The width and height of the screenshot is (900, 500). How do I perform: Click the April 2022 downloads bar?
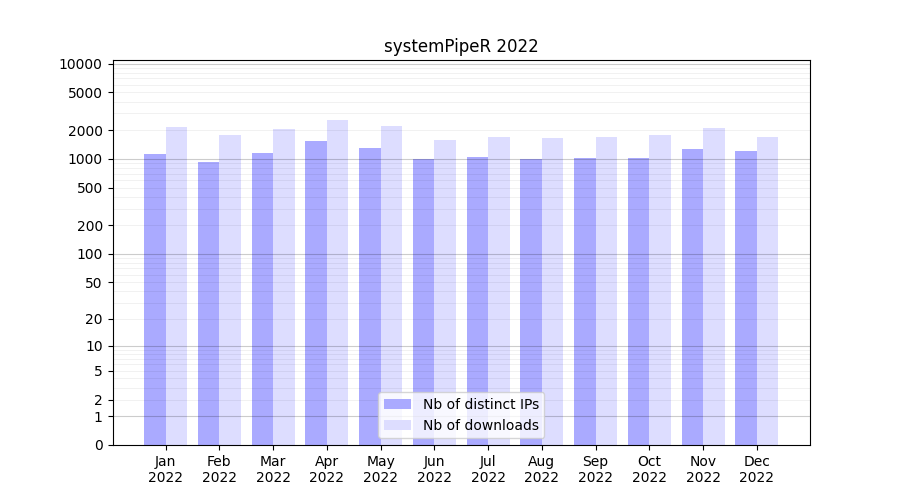click(338, 282)
